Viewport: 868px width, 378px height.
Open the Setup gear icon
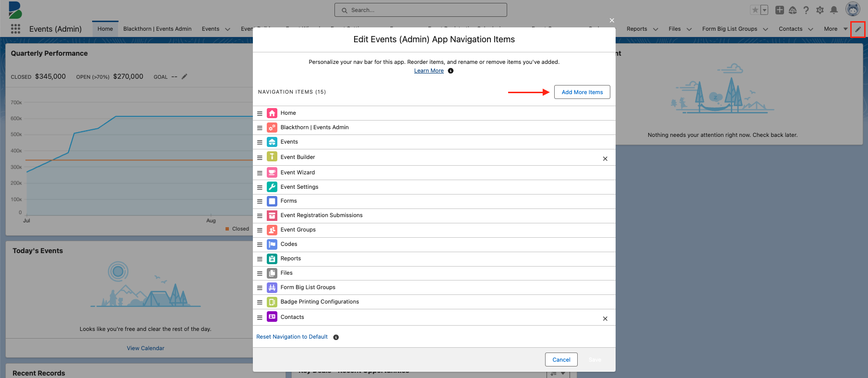(820, 10)
